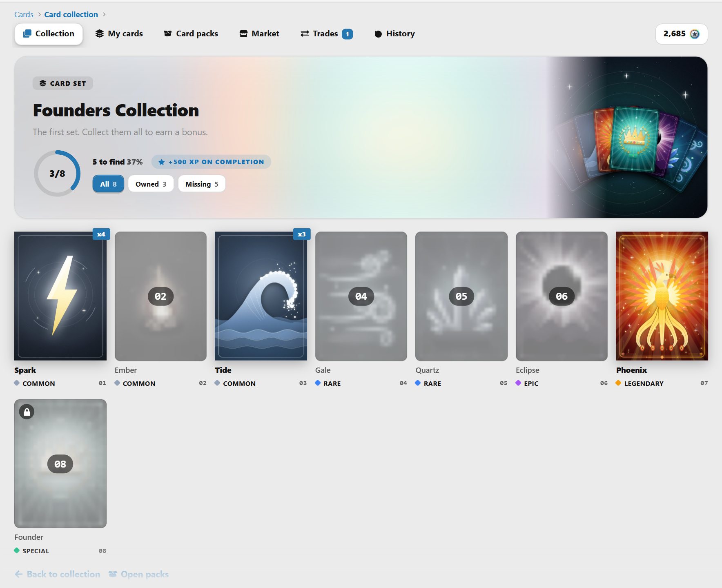Show only Missing 5 cards

pyautogui.click(x=202, y=184)
